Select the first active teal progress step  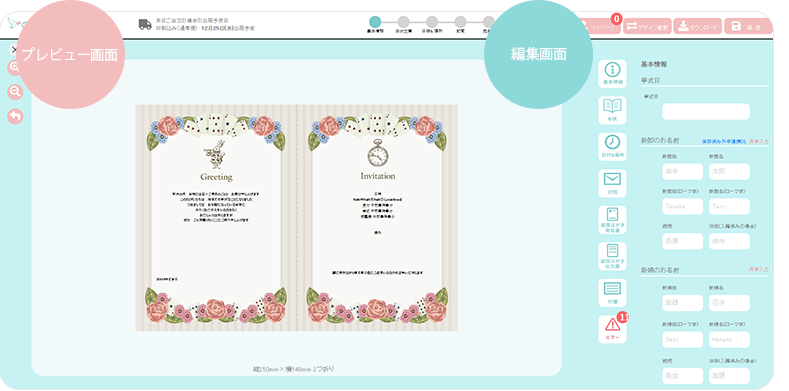[375, 22]
